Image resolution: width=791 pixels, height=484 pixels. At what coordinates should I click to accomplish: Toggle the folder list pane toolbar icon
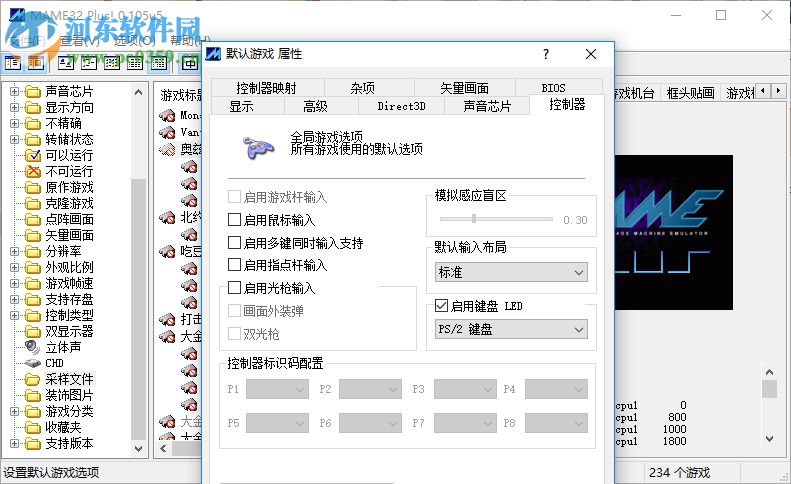pyautogui.click(x=13, y=63)
